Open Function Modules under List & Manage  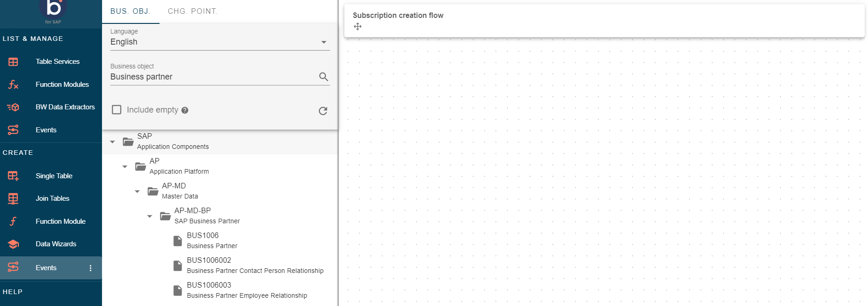(x=62, y=85)
